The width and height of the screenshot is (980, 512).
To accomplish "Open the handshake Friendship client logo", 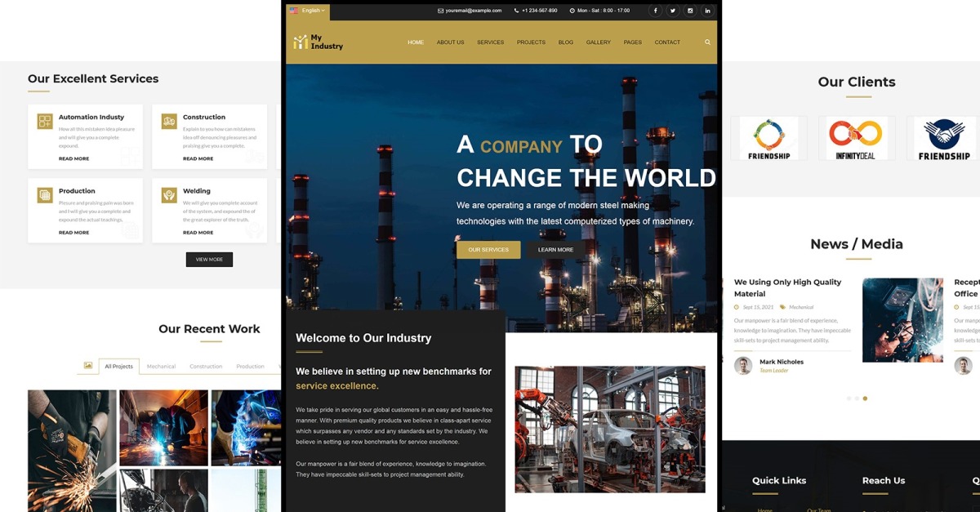I will (944, 138).
